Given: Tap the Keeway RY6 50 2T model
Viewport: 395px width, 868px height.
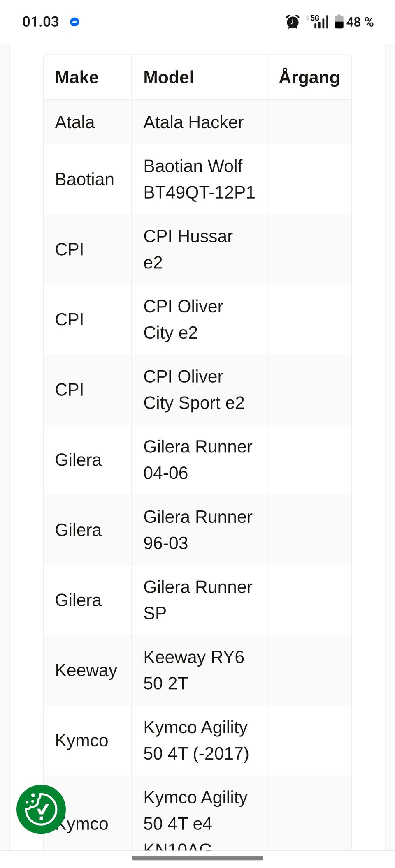Looking at the screenshot, I should [193, 670].
